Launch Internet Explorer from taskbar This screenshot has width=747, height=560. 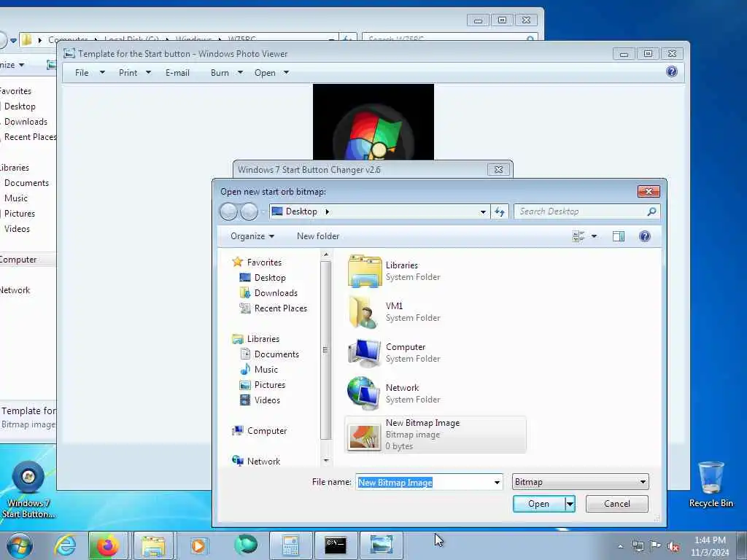(x=65, y=545)
